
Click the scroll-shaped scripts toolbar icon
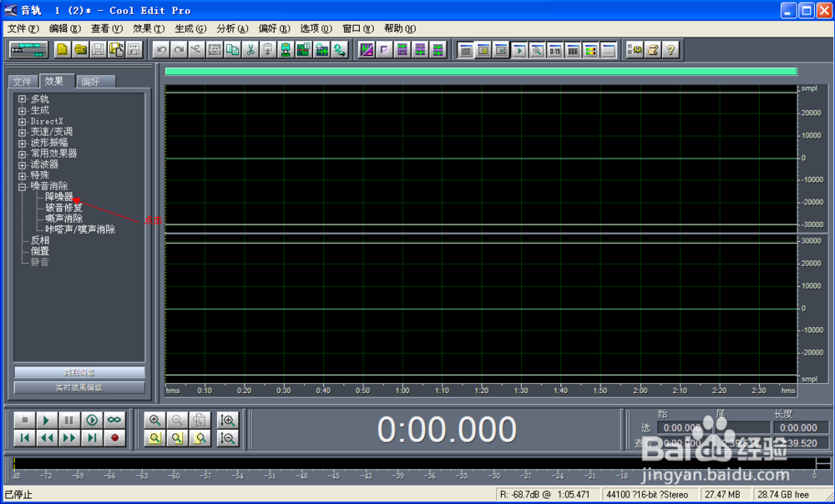[x=652, y=50]
